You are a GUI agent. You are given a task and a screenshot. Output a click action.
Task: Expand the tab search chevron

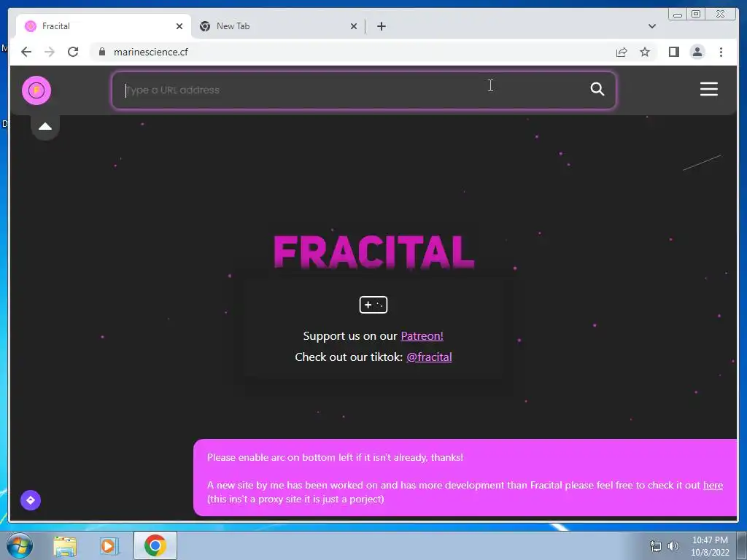pos(651,26)
